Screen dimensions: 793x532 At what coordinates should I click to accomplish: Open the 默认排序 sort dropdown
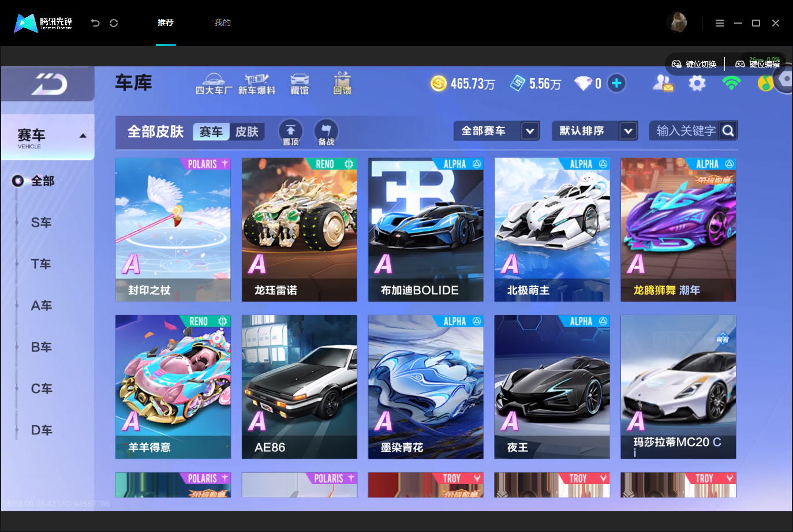pyautogui.click(x=594, y=131)
